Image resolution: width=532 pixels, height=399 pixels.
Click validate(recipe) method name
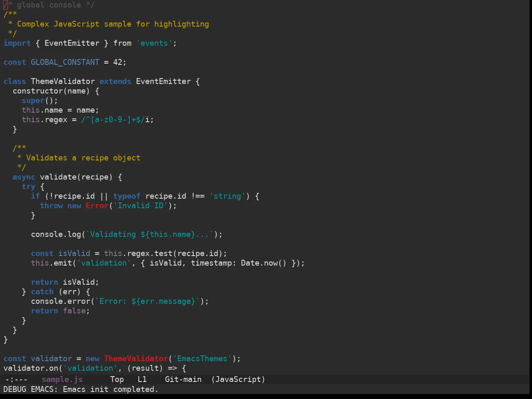76,177
